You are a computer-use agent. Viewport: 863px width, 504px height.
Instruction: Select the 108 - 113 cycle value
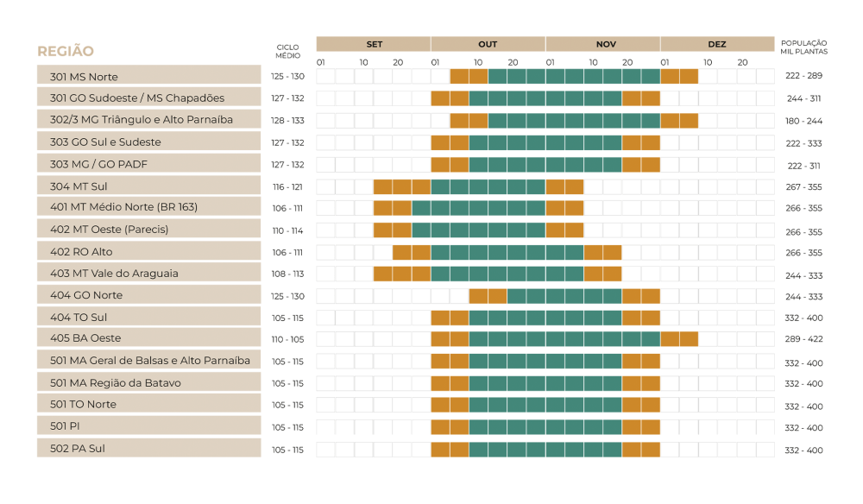(x=288, y=274)
